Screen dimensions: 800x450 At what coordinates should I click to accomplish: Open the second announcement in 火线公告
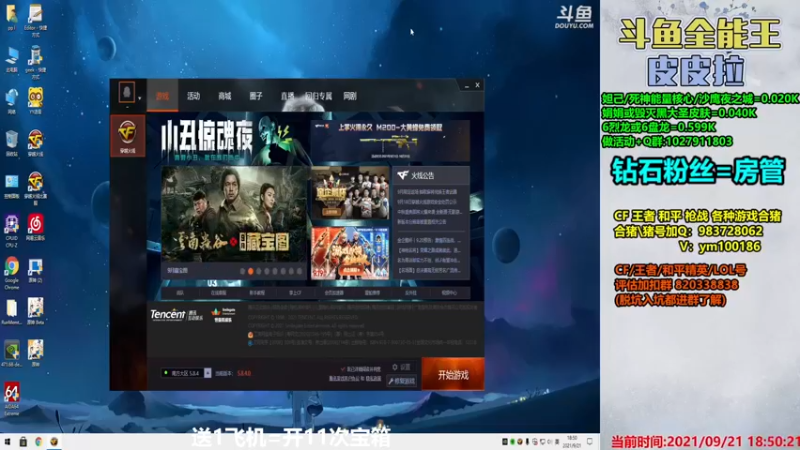click(x=427, y=202)
